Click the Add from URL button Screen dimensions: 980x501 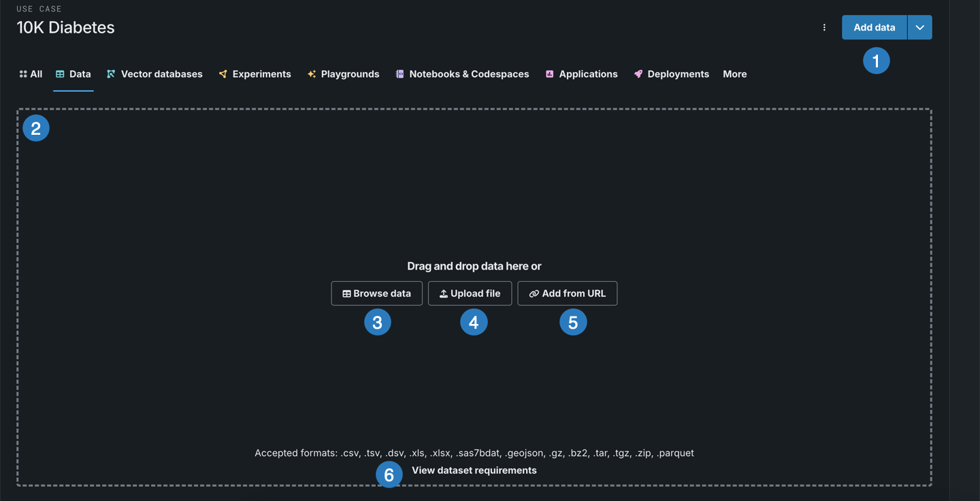click(x=567, y=293)
